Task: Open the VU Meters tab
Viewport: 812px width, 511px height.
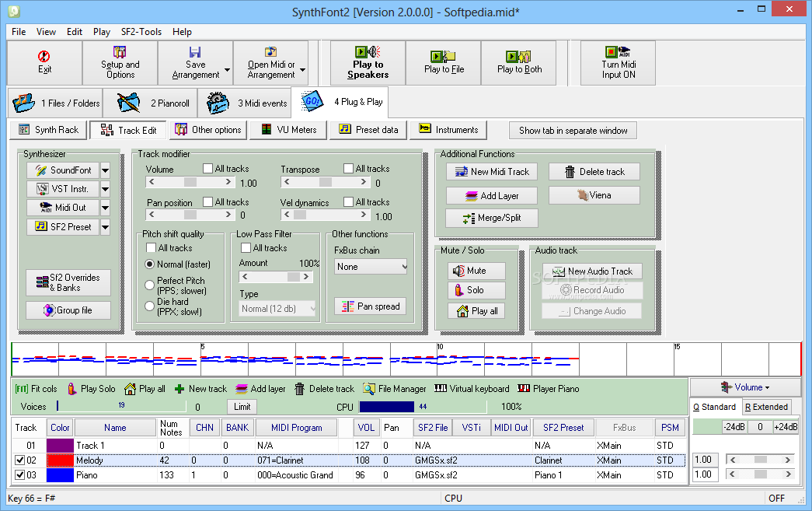Action: (289, 130)
